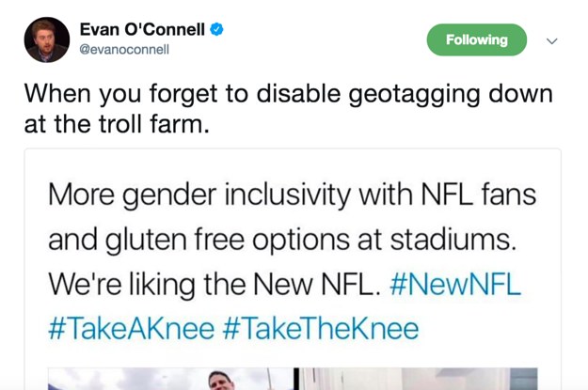588x390 pixels.
Task: Toggle the green Following button
Action: point(477,39)
